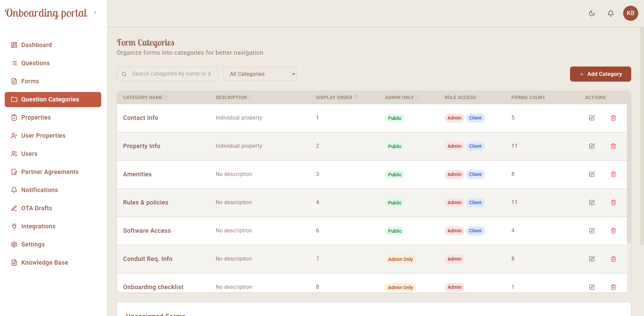Open Notifications in the sidebar
The image size is (644, 316).
pyautogui.click(x=53, y=190)
